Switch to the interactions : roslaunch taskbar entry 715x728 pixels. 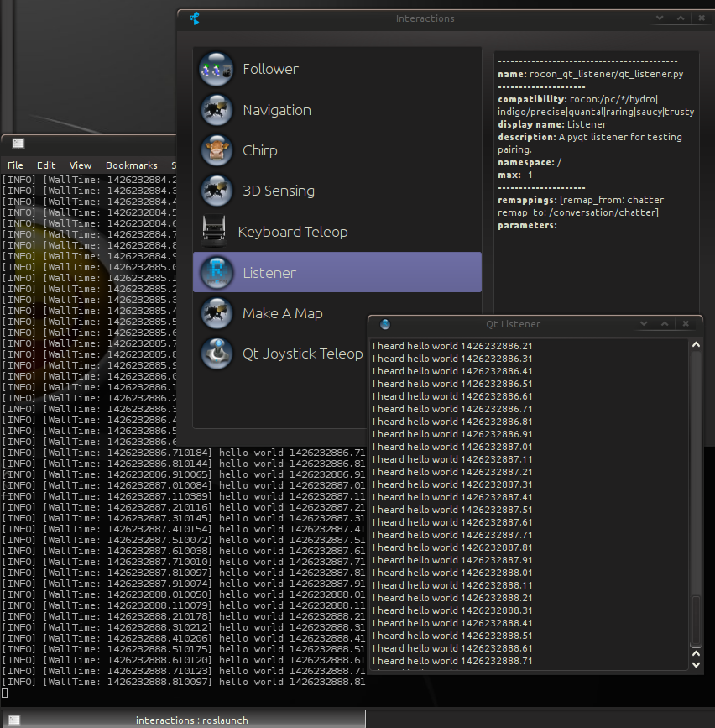coord(191,720)
